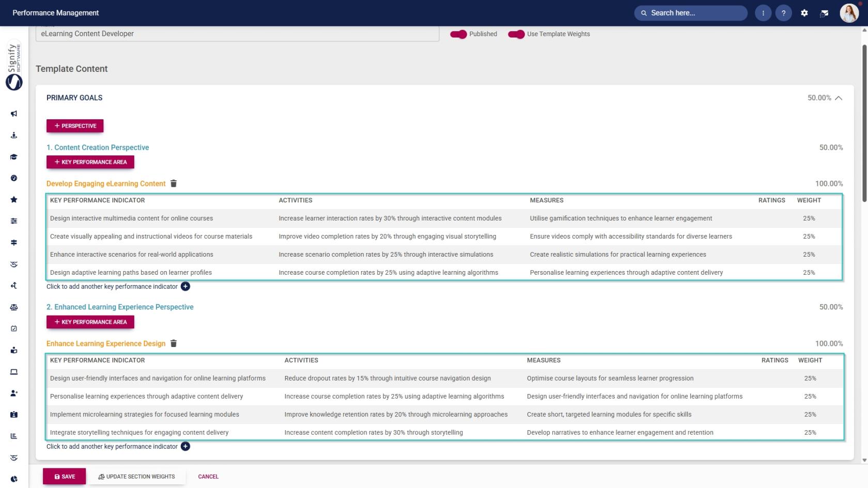This screenshot has height=488, width=868.
Task: Click the + Perspective button
Action: click(x=75, y=126)
